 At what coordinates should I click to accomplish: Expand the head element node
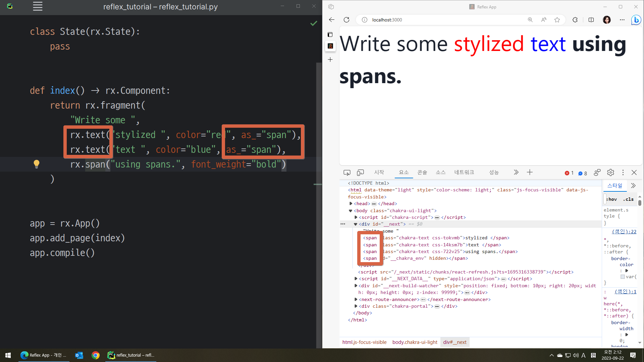click(x=351, y=204)
